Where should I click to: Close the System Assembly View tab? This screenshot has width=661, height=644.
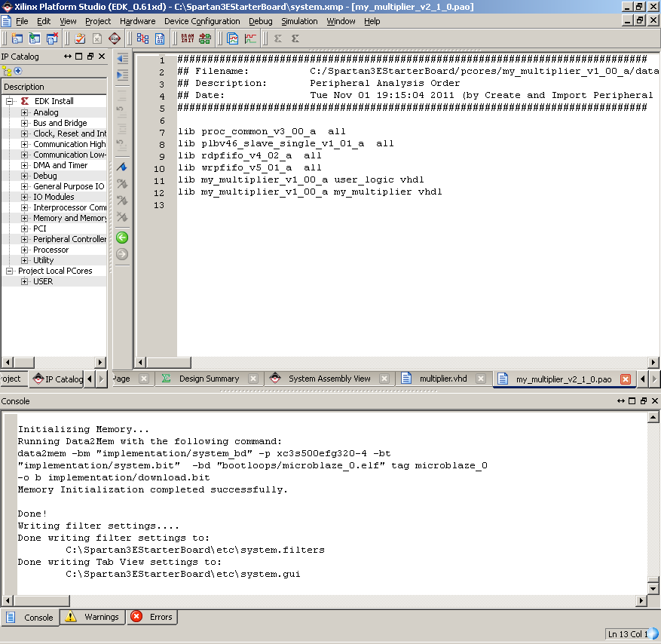384,379
